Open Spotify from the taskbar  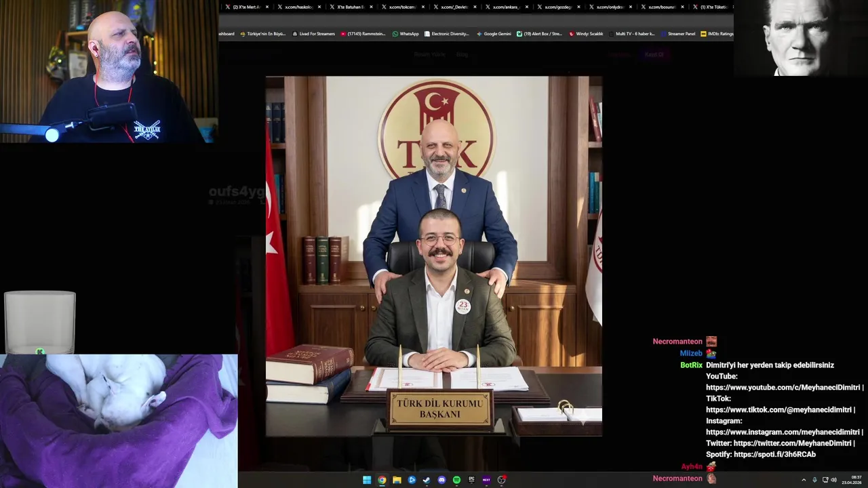(456, 480)
